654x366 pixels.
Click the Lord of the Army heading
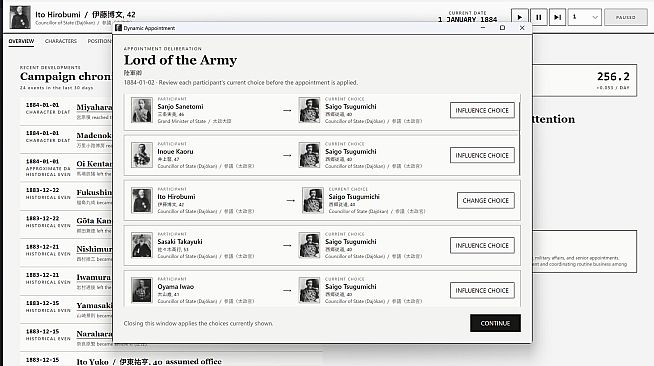click(180, 60)
